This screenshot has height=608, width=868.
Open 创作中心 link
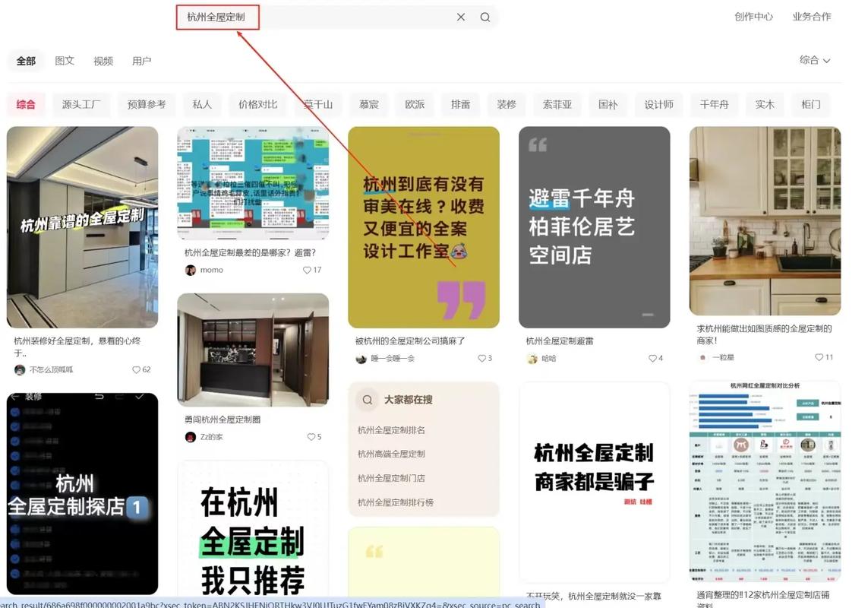(753, 17)
